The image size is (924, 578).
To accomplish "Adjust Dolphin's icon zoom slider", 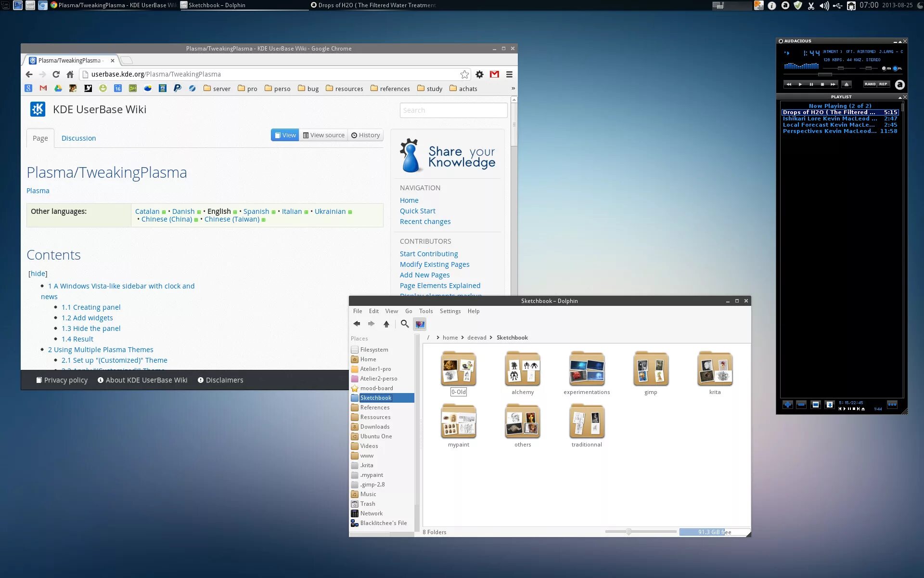I will pos(629,532).
